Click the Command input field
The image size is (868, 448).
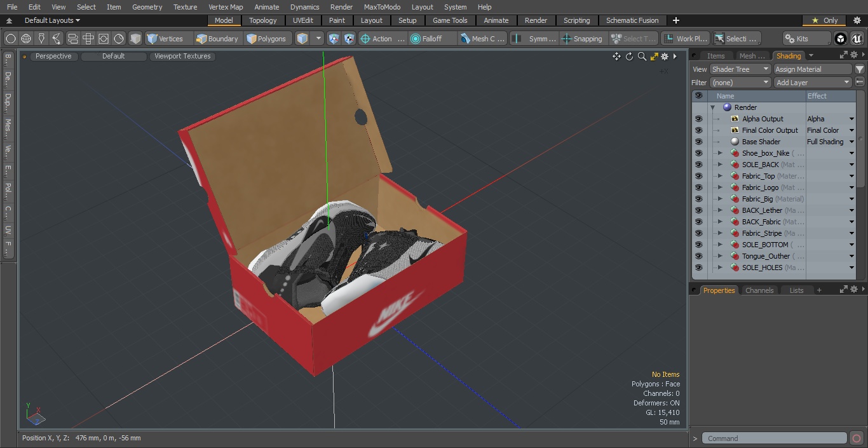click(775, 438)
